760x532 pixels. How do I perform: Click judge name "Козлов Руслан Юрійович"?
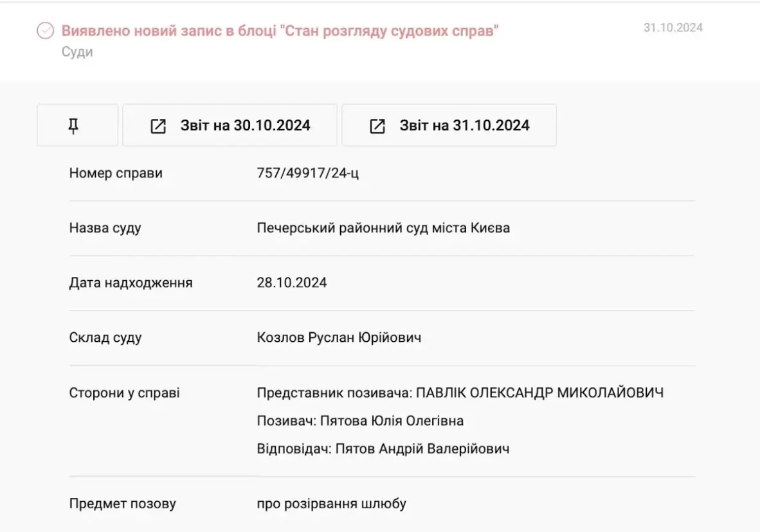(339, 337)
